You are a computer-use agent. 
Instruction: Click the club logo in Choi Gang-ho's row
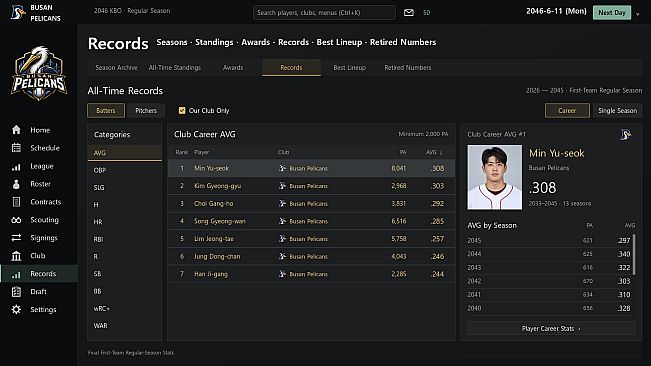tap(282, 203)
